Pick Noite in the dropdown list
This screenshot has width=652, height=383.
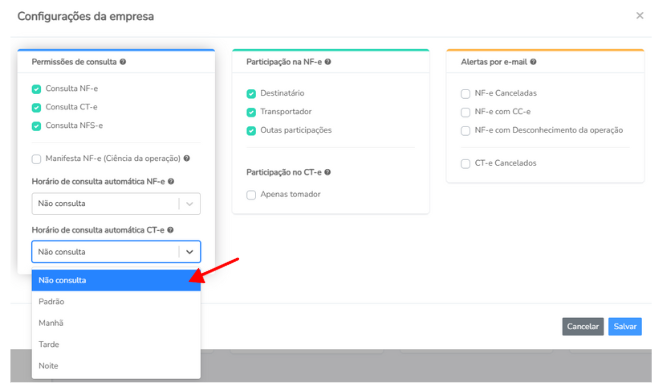pyautogui.click(x=116, y=366)
